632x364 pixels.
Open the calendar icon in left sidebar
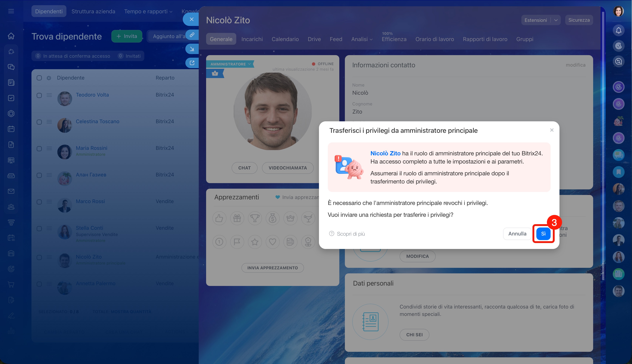[x=11, y=129]
